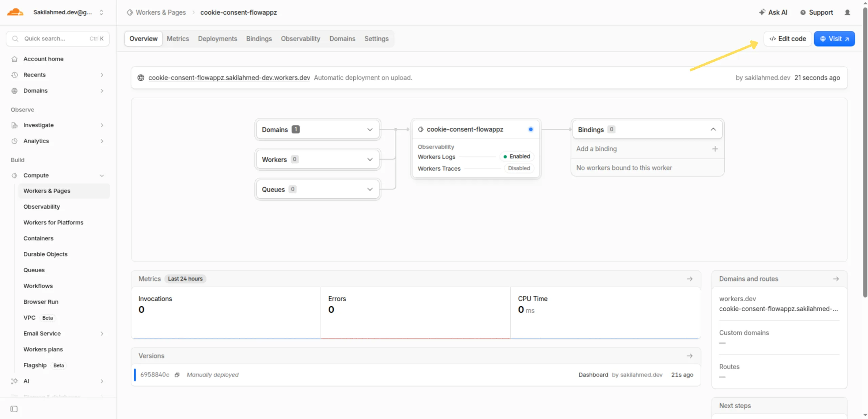Click the Investigate icon

point(14,125)
